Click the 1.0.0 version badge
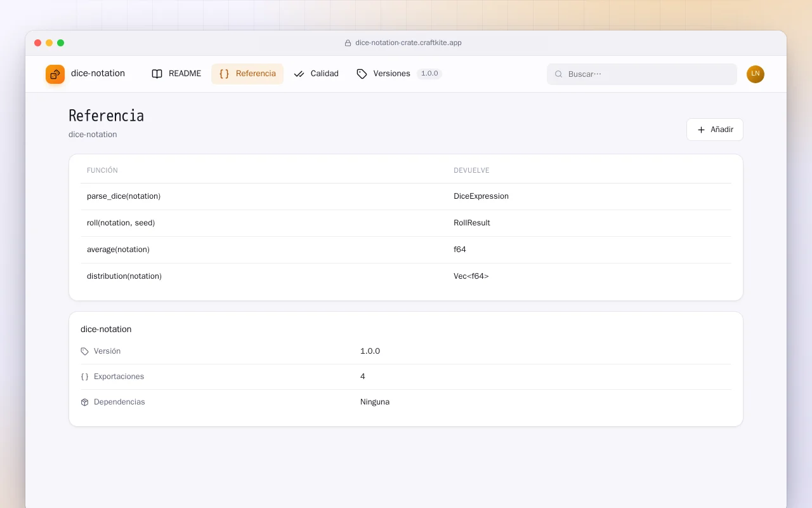Screen dimensions: 812x508 429,74
